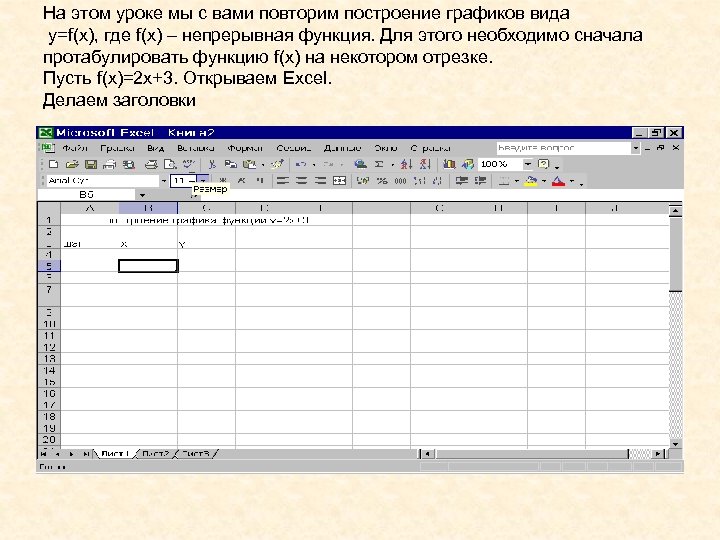Apply borders with the Borders icon
The width and height of the screenshot is (720, 540).
click(x=504, y=180)
